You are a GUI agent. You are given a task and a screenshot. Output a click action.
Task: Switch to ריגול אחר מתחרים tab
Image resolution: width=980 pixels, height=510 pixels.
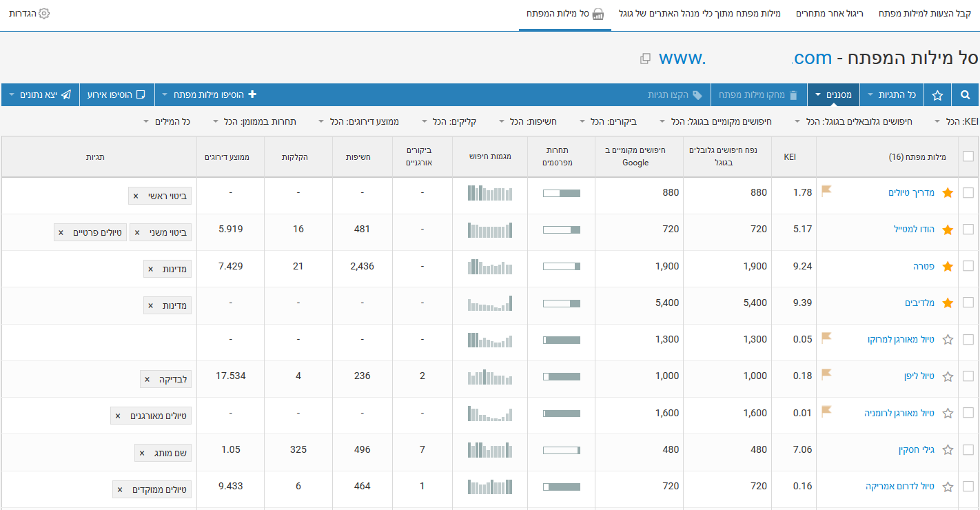click(x=830, y=13)
